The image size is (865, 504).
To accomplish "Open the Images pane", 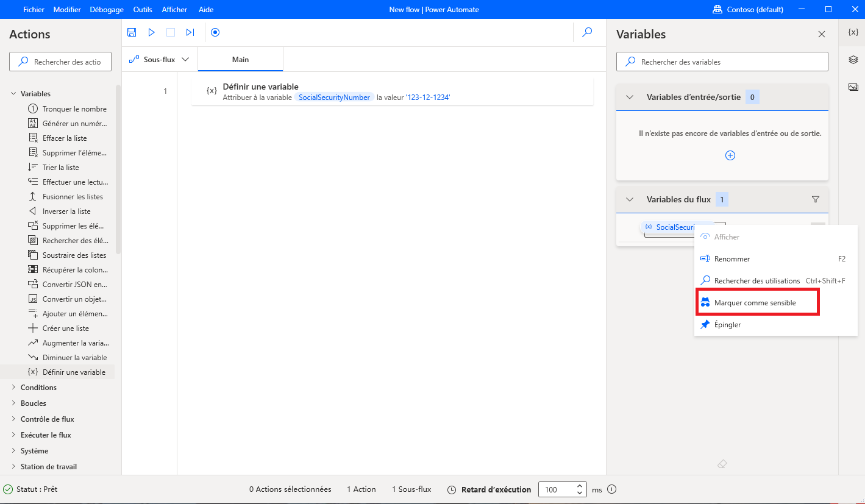I will point(852,87).
